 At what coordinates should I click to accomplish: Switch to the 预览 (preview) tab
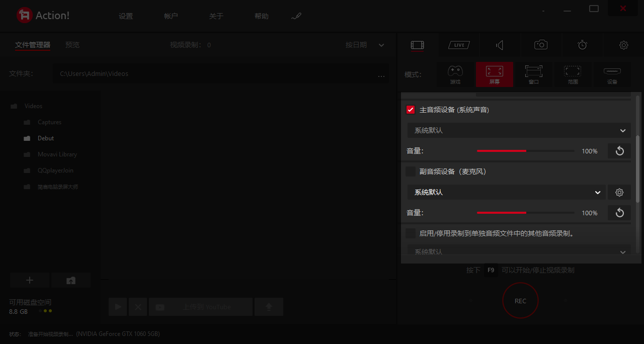(72, 45)
